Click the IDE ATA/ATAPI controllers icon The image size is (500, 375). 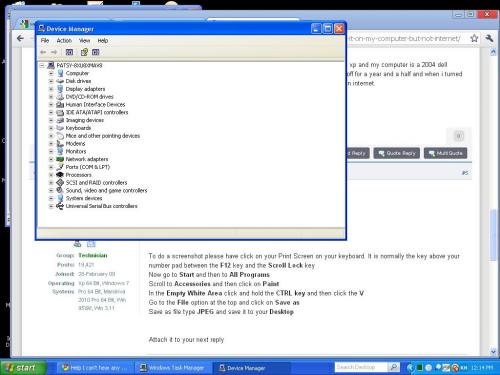[60, 112]
